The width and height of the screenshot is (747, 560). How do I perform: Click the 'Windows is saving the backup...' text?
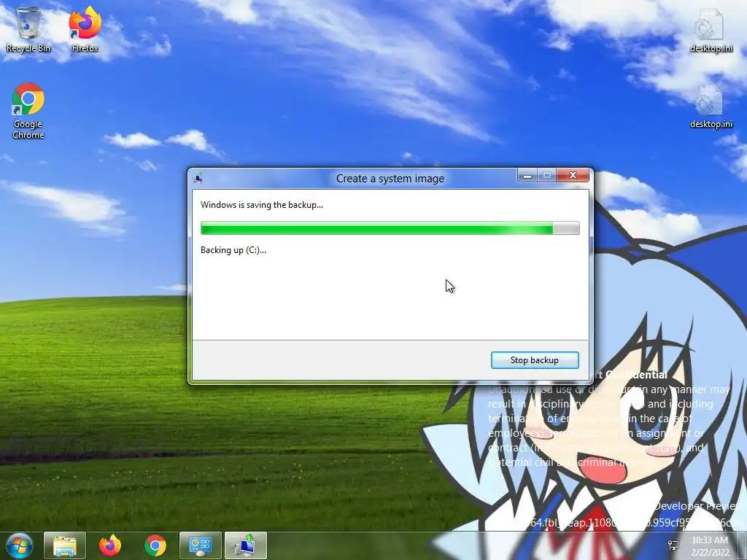pyautogui.click(x=262, y=205)
